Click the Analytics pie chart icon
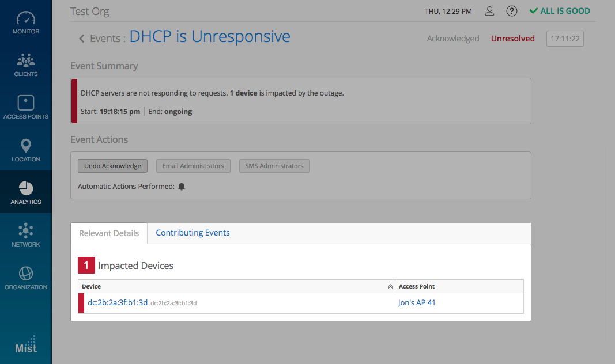 point(25,188)
